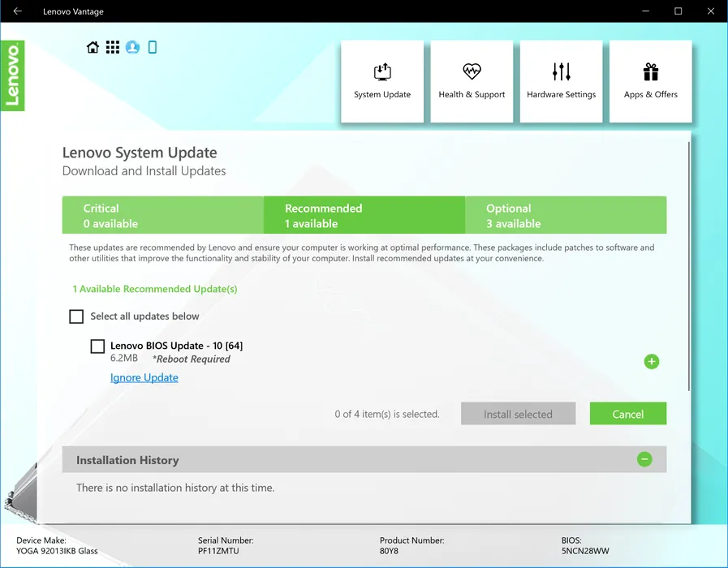Check the Lenovo BIOS Update checkbox

97,346
